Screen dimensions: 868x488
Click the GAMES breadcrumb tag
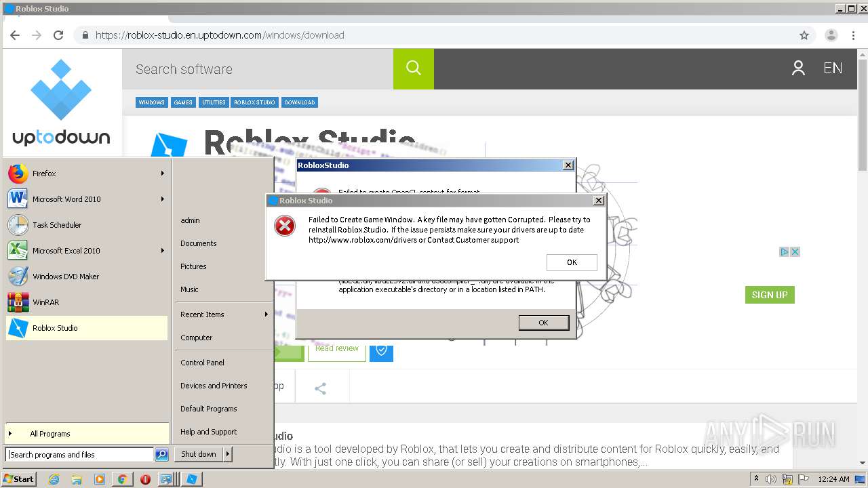pyautogui.click(x=183, y=102)
